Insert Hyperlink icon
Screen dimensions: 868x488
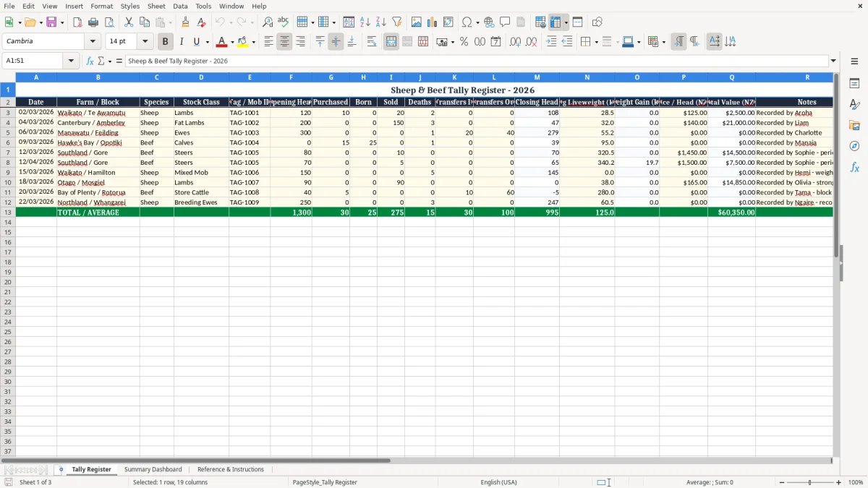[489, 22]
